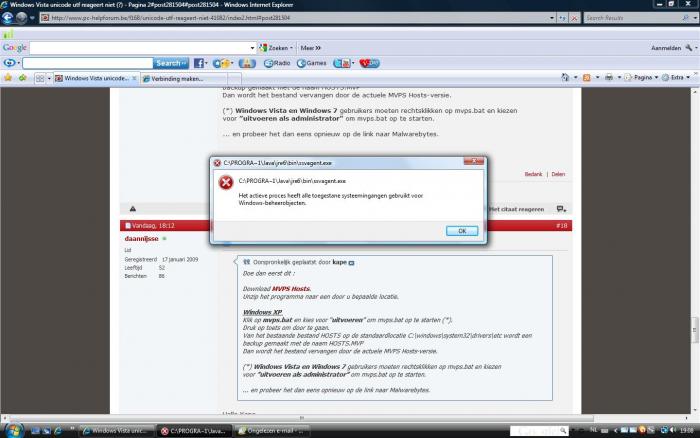Switch to Ongelezen e-mail taskbar button
The height and width of the screenshot is (438, 700).
(x=272, y=431)
